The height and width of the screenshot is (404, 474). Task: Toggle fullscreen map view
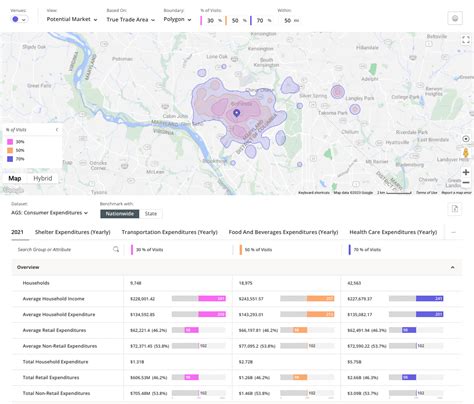point(466,40)
